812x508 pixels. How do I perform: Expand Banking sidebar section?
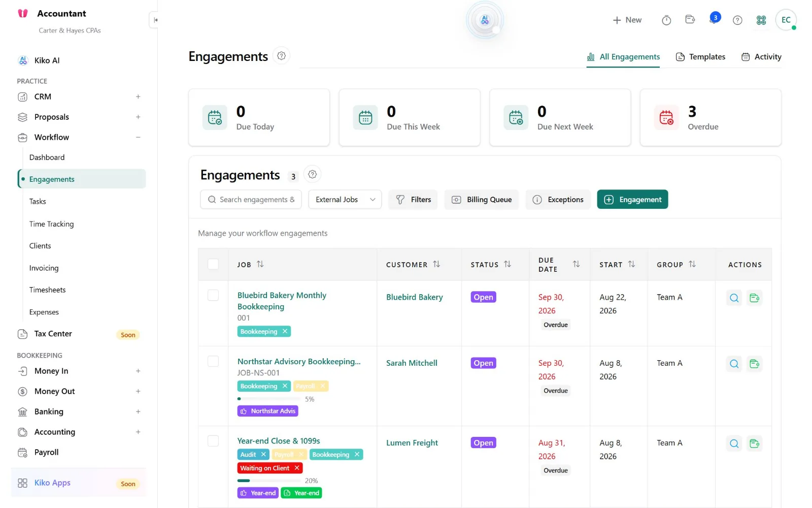pos(138,411)
